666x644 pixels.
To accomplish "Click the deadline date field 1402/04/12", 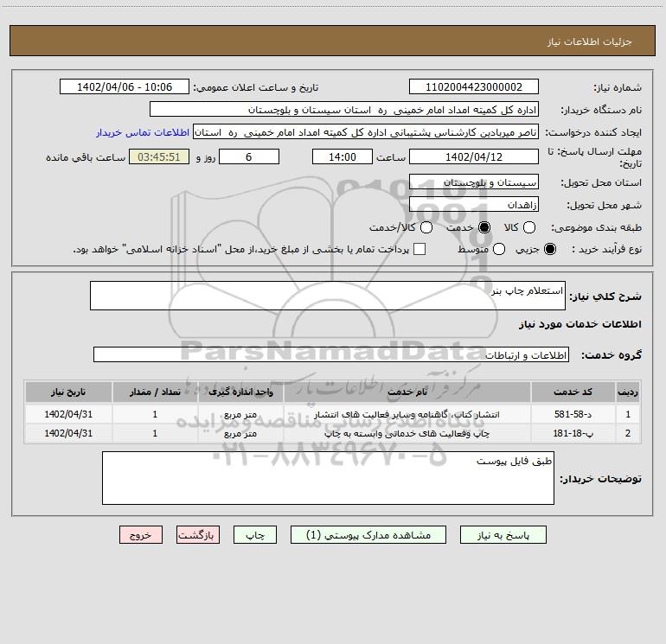I will pyautogui.click(x=474, y=156).
